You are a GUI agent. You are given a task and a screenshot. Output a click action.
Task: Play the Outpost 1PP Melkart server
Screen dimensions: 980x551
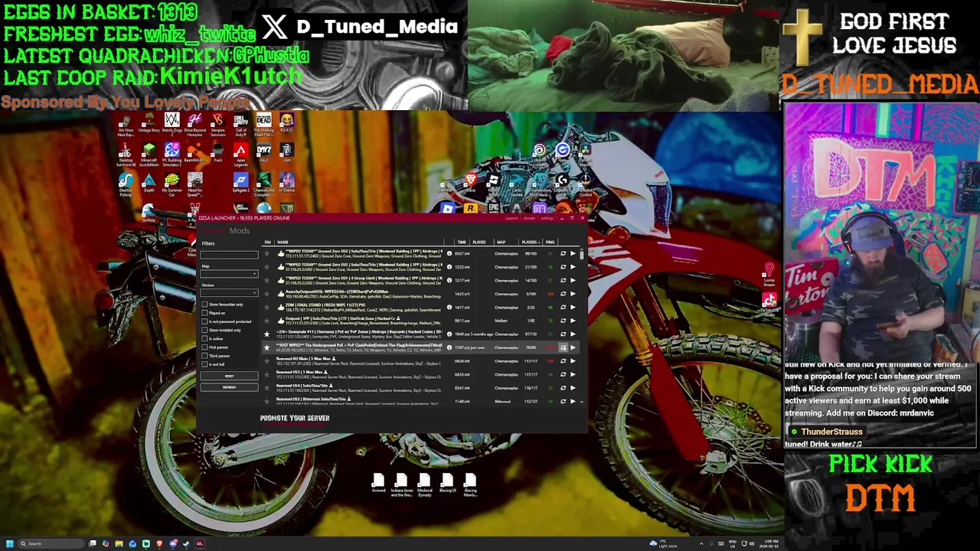(573, 321)
